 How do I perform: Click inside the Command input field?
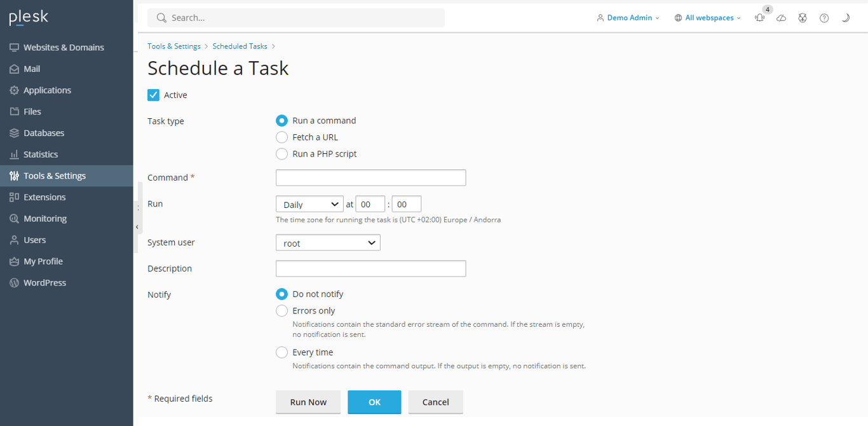pyautogui.click(x=370, y=177)
